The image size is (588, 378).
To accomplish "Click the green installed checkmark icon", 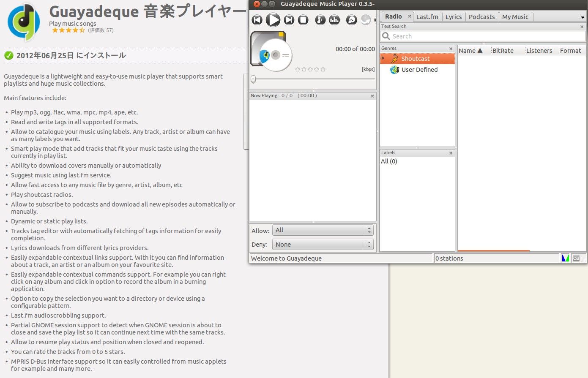I will tap(8, 55).
